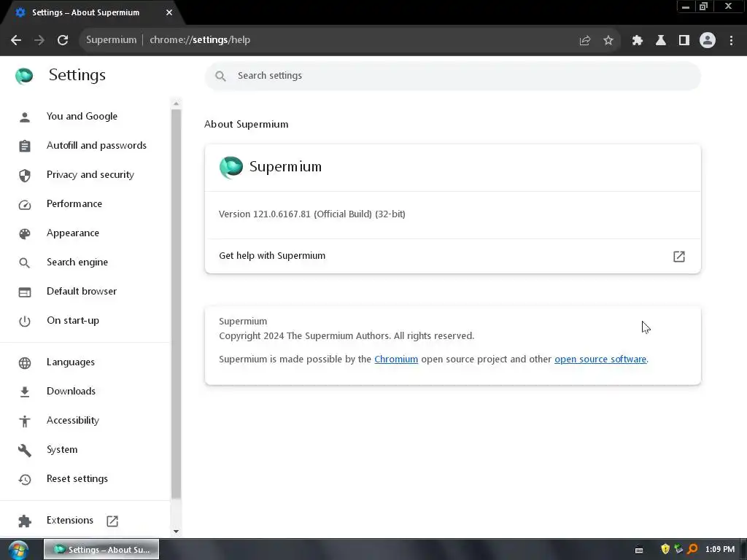Close the Settings tab
The image size is (747, 560).
[169, 13]
